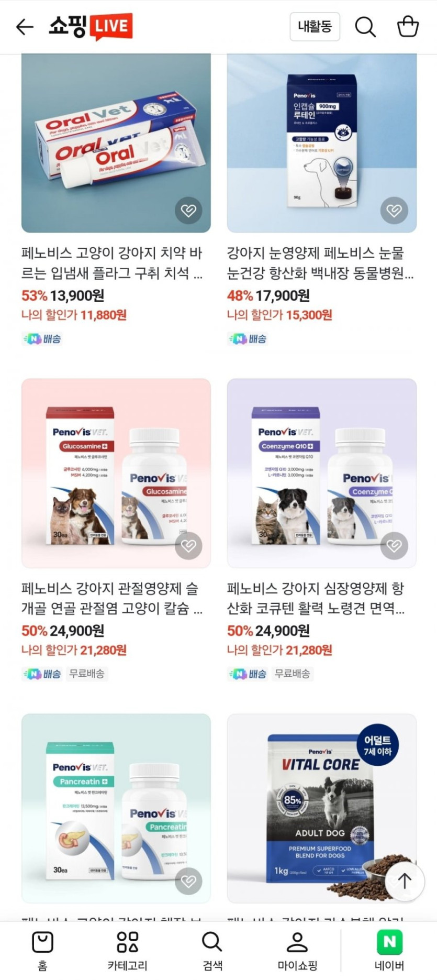The height and width of the screenshot is (980, 437).
Task: Toggle wishlist heart on Coenzyme Q10 product
Action: pyautogui.click(x=394, y=546)
